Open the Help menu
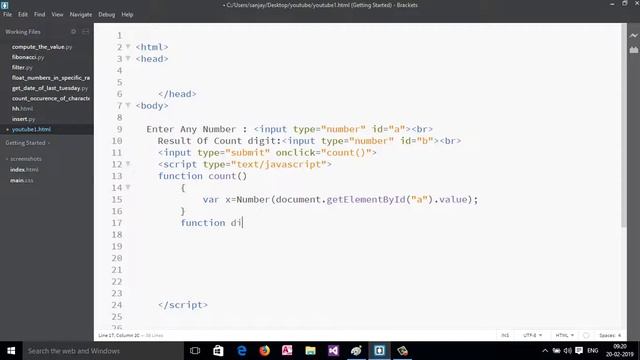Viewport: 640px width, 360px height. pyautogui.click(x=127, y=14)
